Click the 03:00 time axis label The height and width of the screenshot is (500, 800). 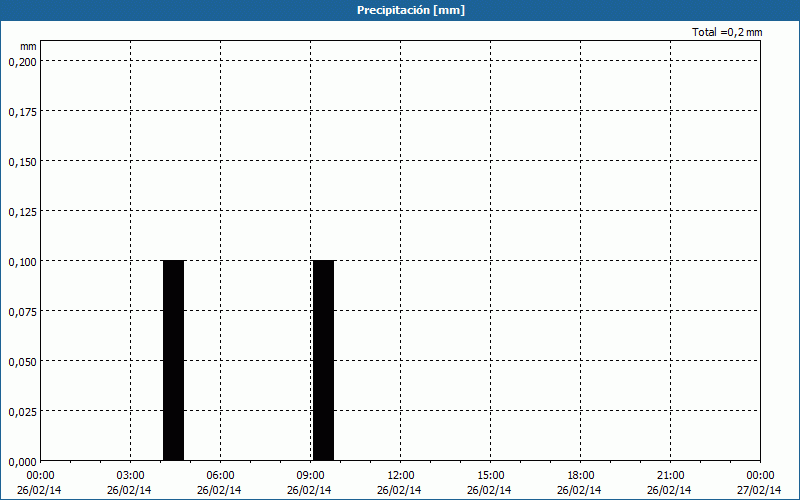130,476
